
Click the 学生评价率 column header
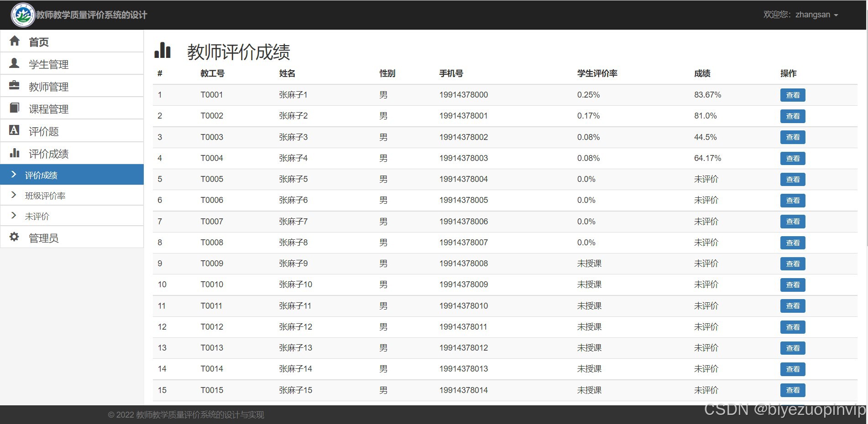tap(597, 73)
